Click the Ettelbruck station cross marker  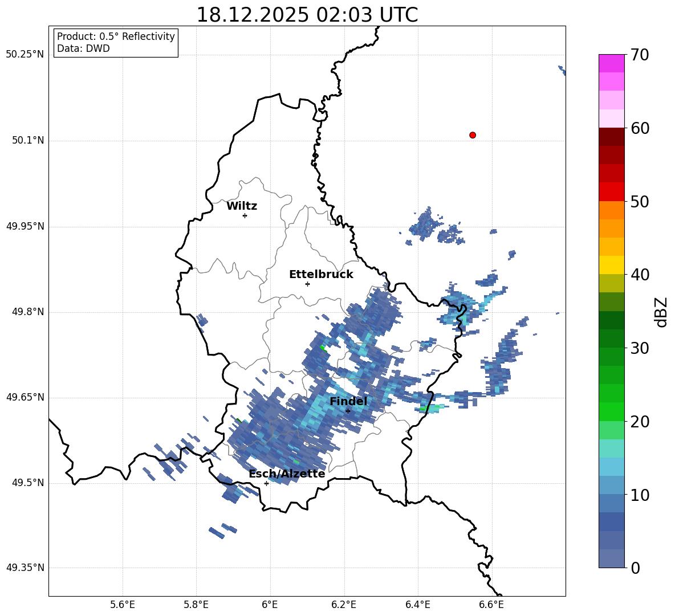[x=307, y=284]
